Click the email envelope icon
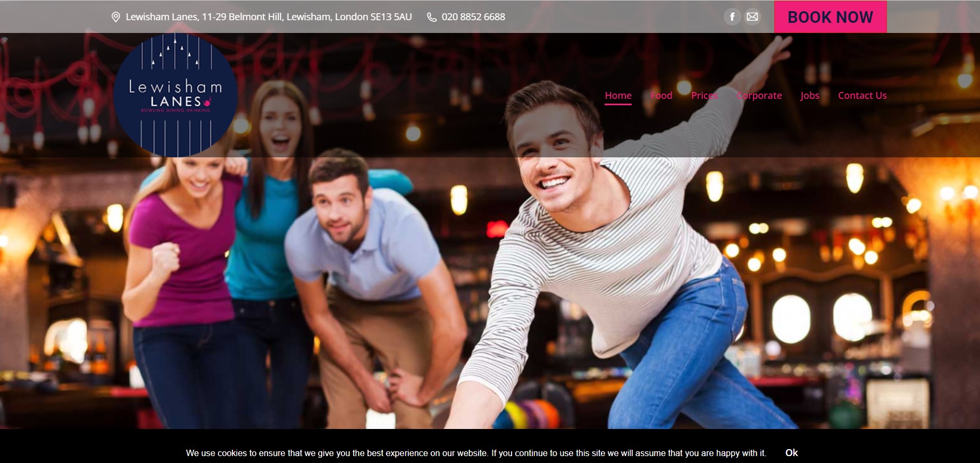 752,17
